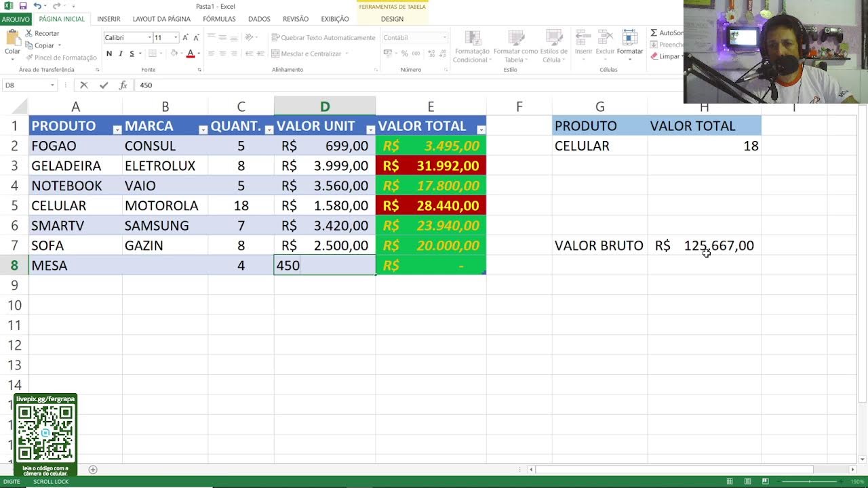Switch to Page Break Preview in status bar

coord(765,482)
